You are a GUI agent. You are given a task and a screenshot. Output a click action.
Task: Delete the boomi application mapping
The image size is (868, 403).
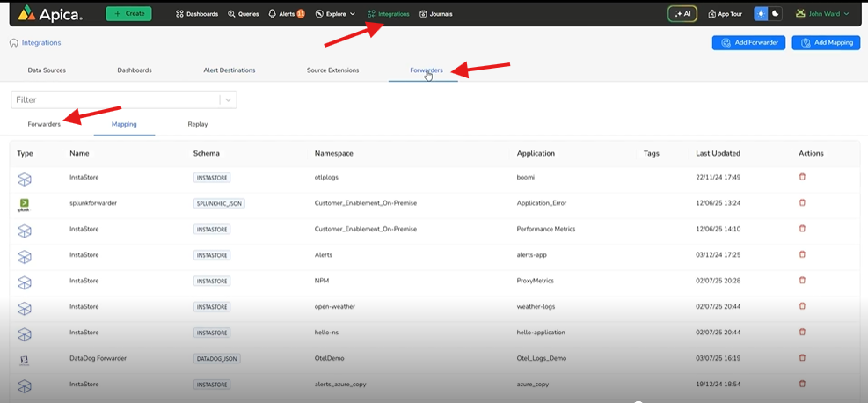(802, 177)
